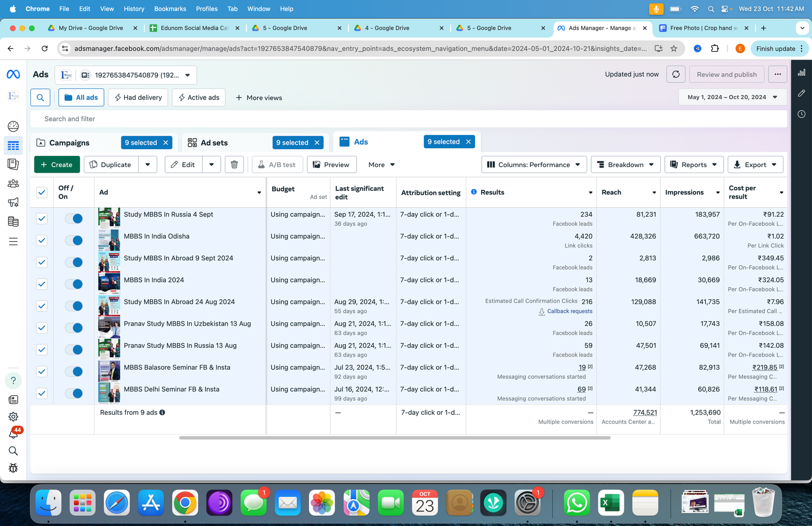Viewport: 812px width, 526px height.
Task: Open the date range May 1 – Oct 20 picker
Action: point(732,97)
